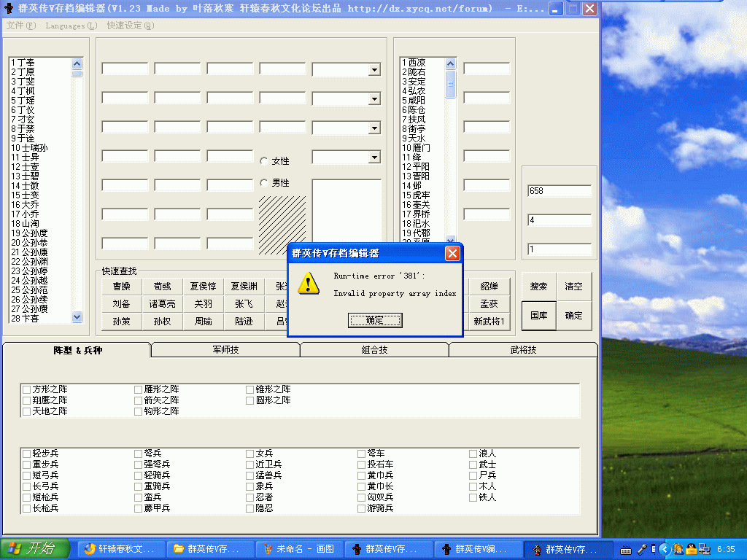Expand hidden system tray icons arrow
This screenshot has width=747, height=560.
(663, 549)
